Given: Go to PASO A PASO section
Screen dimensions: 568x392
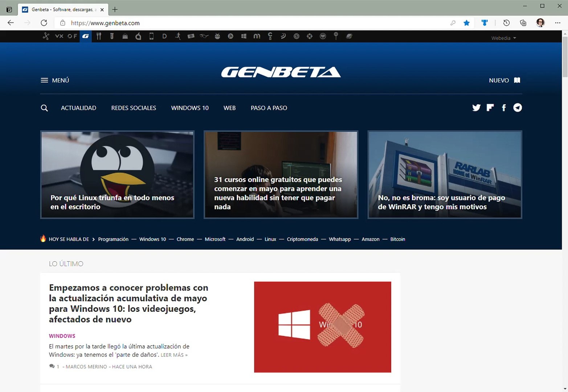Looking at the screenshot, I should tap(269, 108).
